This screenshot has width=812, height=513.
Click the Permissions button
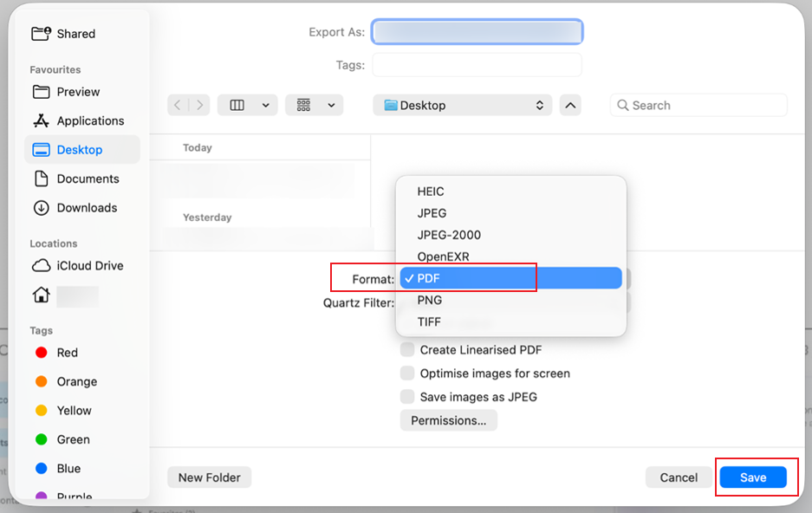click(448, 420)
